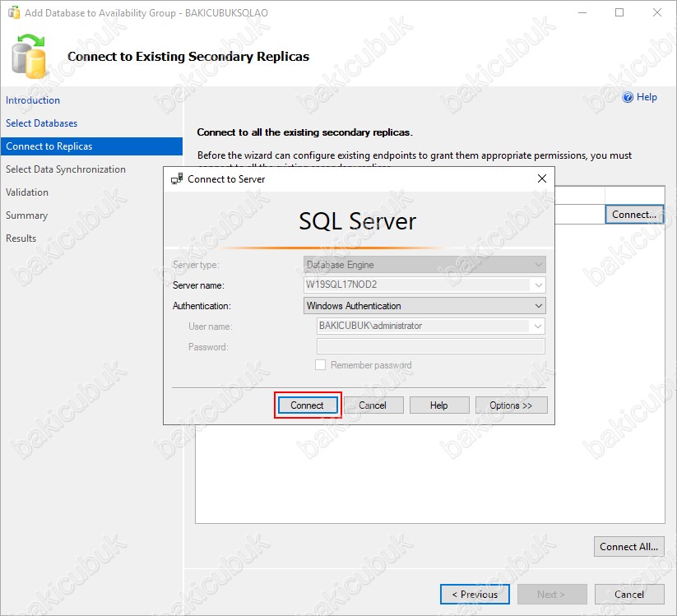This screenshot has height=616, width=677.
Task: Click the Connect All... button
Action: pyautogui.click(x=628, y=546)
